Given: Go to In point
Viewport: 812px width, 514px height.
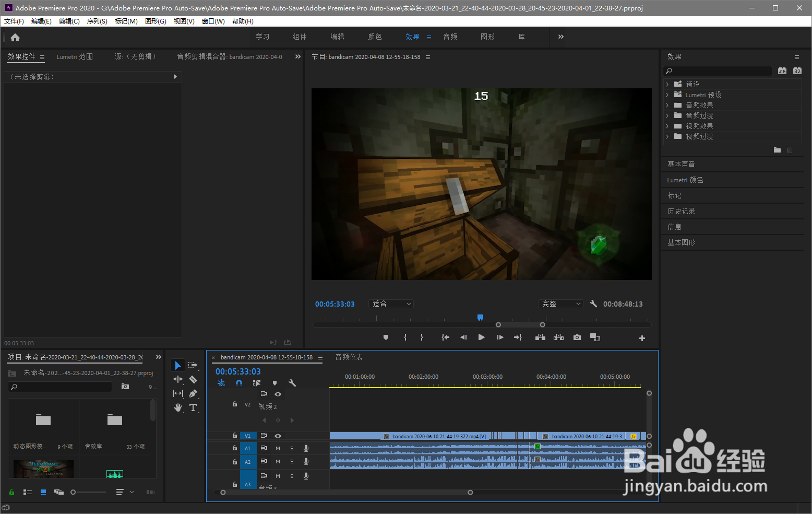Looking at the screenshot, I should tap(445, 337).
